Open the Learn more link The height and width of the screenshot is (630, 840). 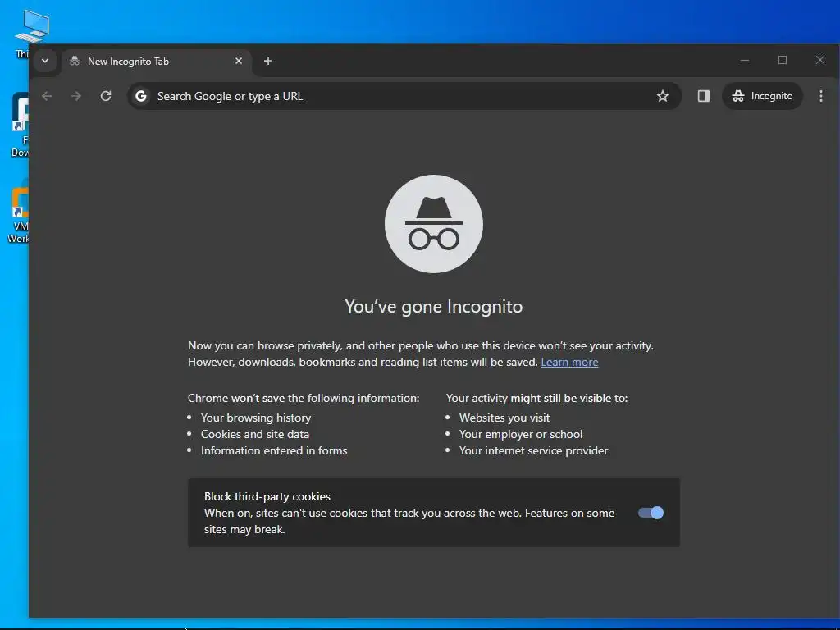tap(569, 362)
